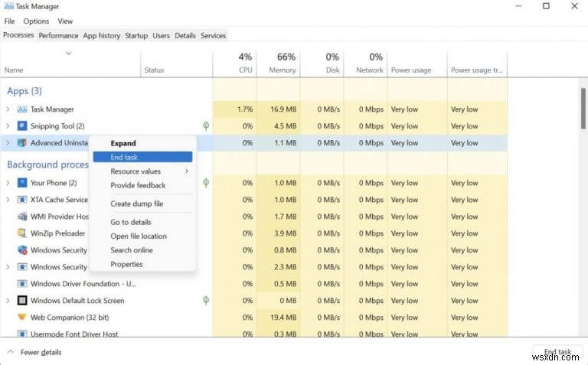This screenshot has width=588, height=365.
Task: Switch to the Details tab
Action: pos(185,36)
